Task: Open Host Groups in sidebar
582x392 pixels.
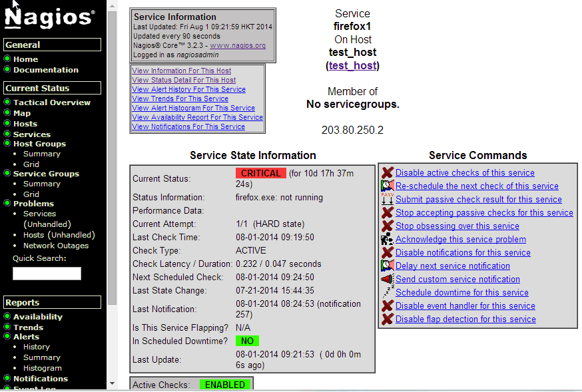Action: [40, 144]
